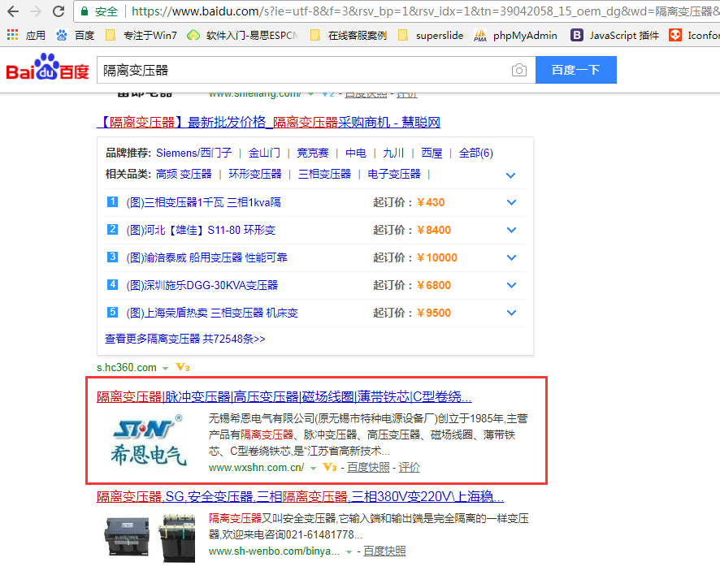Open category 环形变压器
The width and height of the screenshot is (720, 588).
pyautogui.click(x=255, y=174)
